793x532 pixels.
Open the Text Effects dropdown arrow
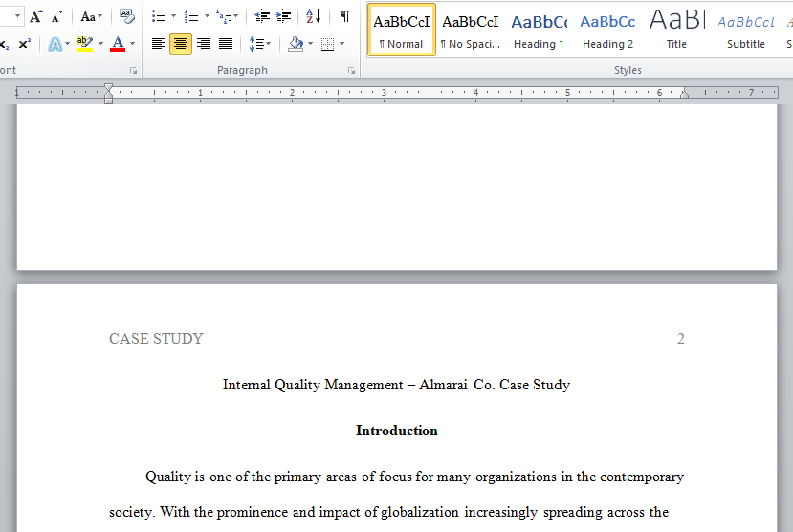click(x=67, y=45)
